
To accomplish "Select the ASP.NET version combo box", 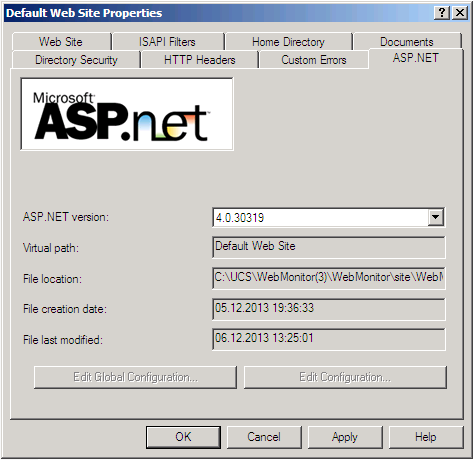I will tap(329, 217).
